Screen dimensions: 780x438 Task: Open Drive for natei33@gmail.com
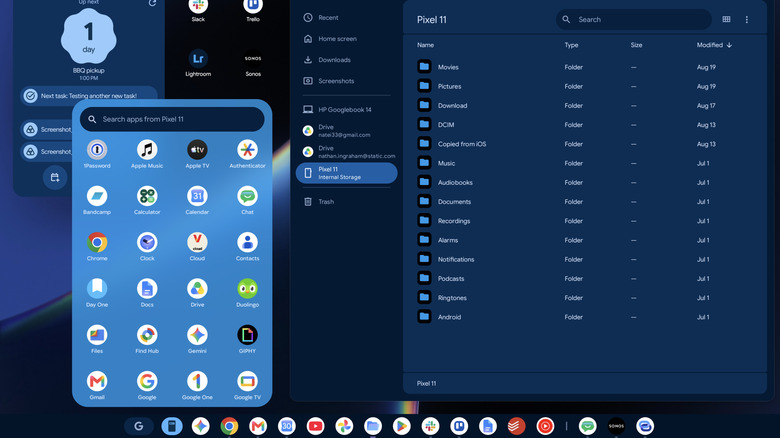[346, 130]
